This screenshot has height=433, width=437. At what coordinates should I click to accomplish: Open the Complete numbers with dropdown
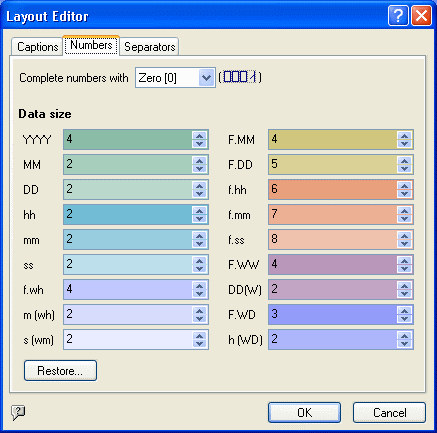(206, 78)
